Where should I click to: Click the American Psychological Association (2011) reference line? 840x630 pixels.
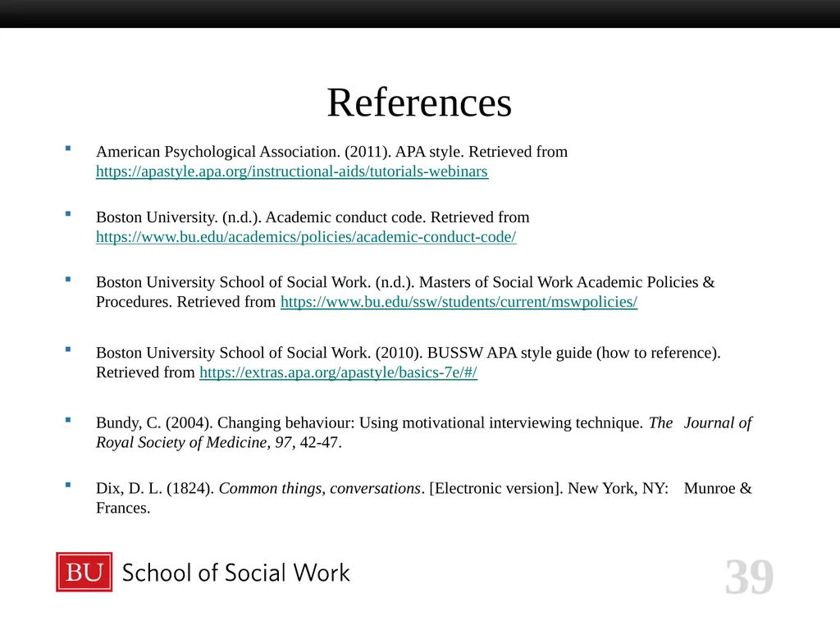point(331,152)
